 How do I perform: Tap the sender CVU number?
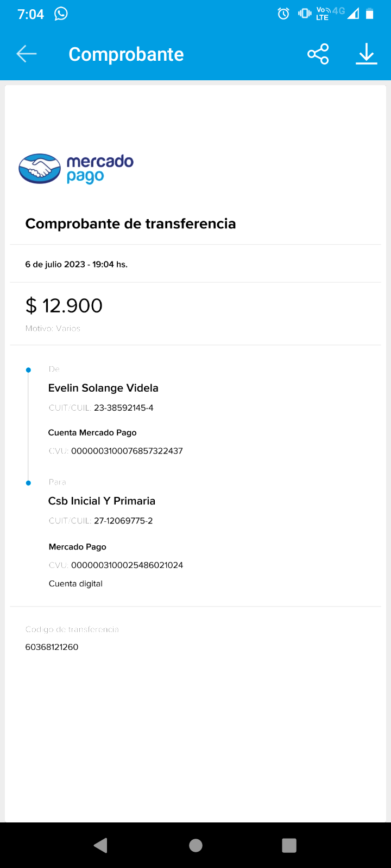127,451
